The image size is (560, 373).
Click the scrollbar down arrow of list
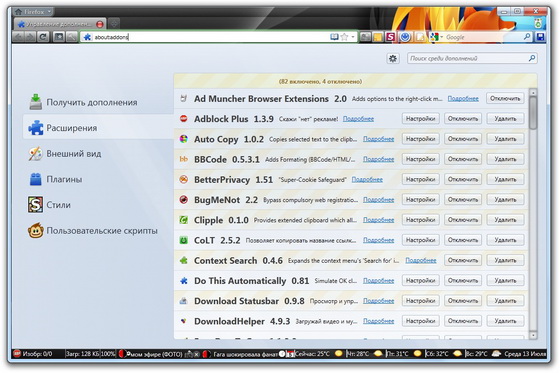533,335
